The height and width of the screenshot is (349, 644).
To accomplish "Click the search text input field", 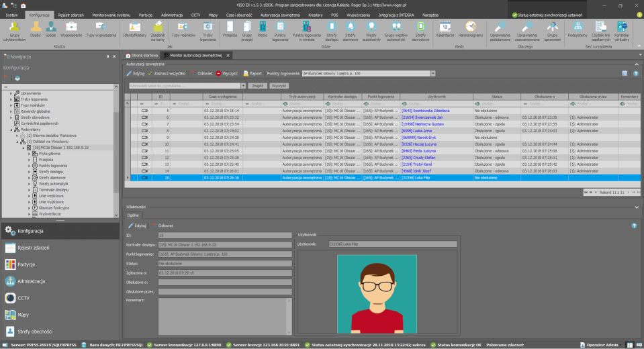I will (185, 86).
